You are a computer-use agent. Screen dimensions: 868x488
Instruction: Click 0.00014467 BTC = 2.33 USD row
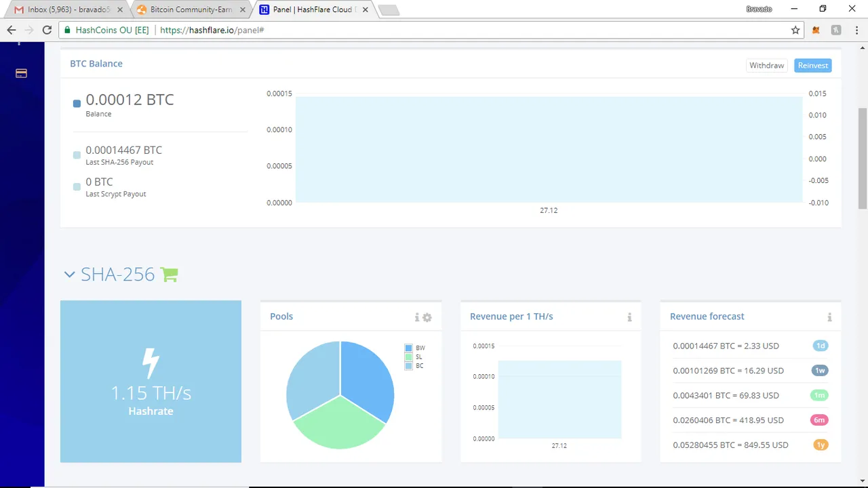tap(750, 346)
